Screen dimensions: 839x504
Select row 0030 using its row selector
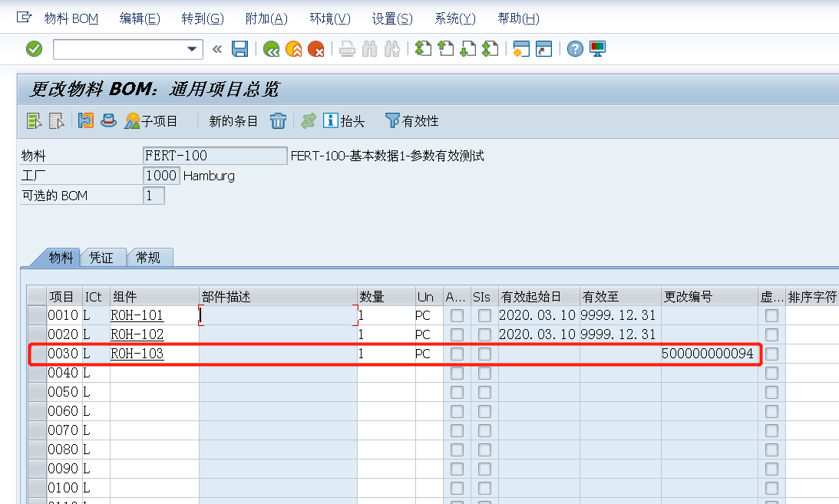[x=37, y=354]
